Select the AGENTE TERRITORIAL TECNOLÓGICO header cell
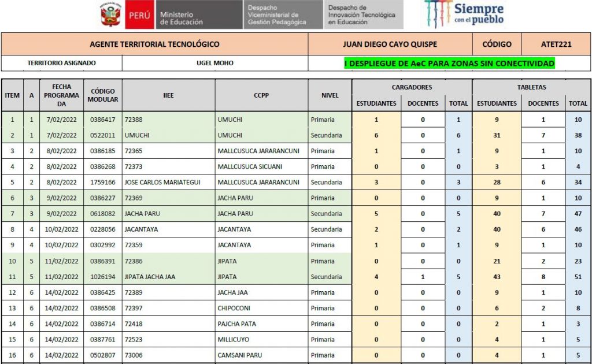This screenshot has width=592, height=364. (x=154, y=44)
